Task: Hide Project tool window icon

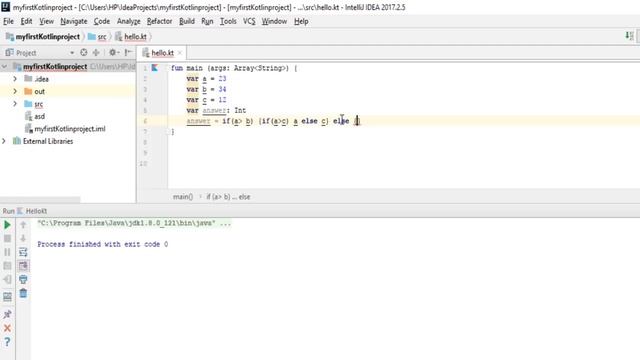Action: click(128, 52)
